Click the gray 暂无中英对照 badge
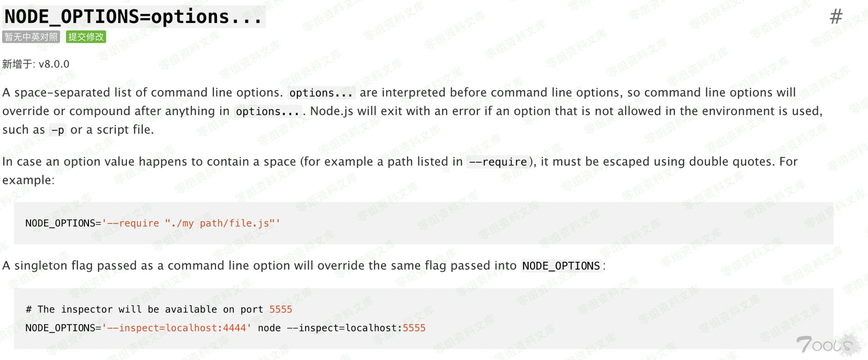The height and width of the screenshot is (360, 868). pos(31,37)
